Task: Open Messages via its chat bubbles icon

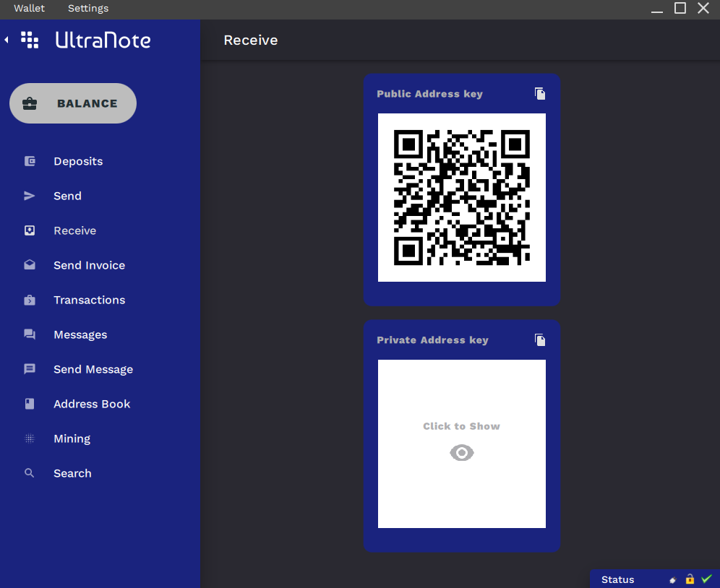Action: (30, 334)
